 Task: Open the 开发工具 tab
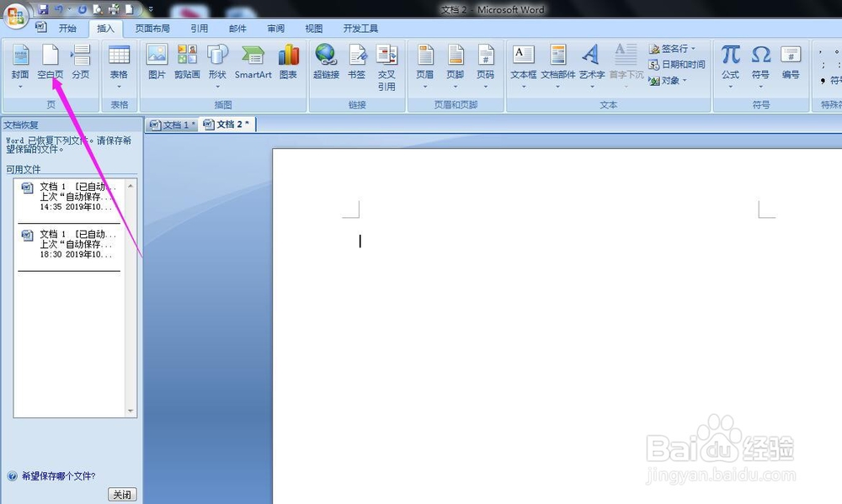coord(361,29)
